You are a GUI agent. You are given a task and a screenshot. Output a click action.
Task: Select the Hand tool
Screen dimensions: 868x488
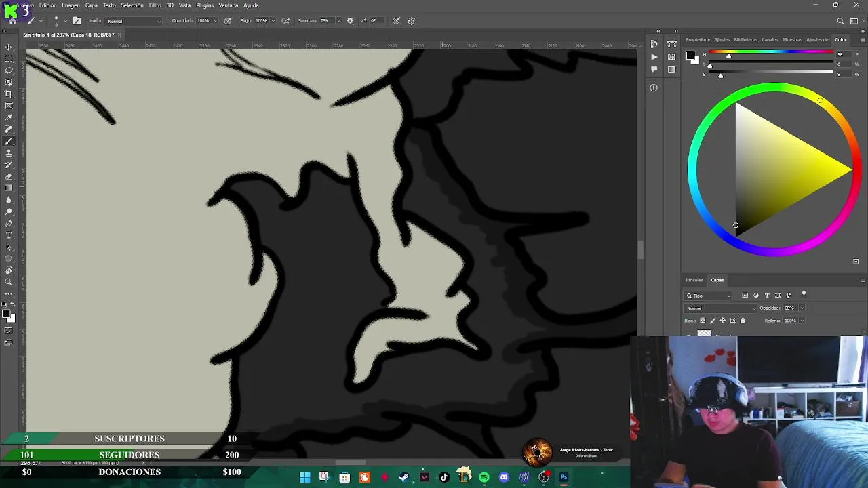(9, 270)
